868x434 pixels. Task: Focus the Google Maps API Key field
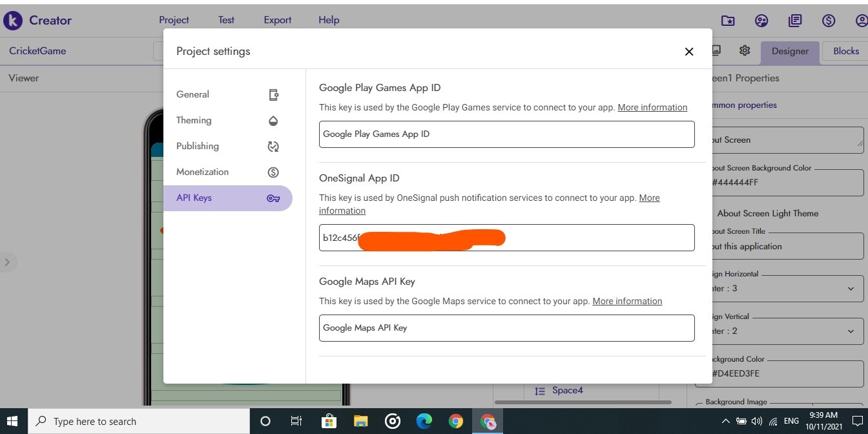click(506, 328)
